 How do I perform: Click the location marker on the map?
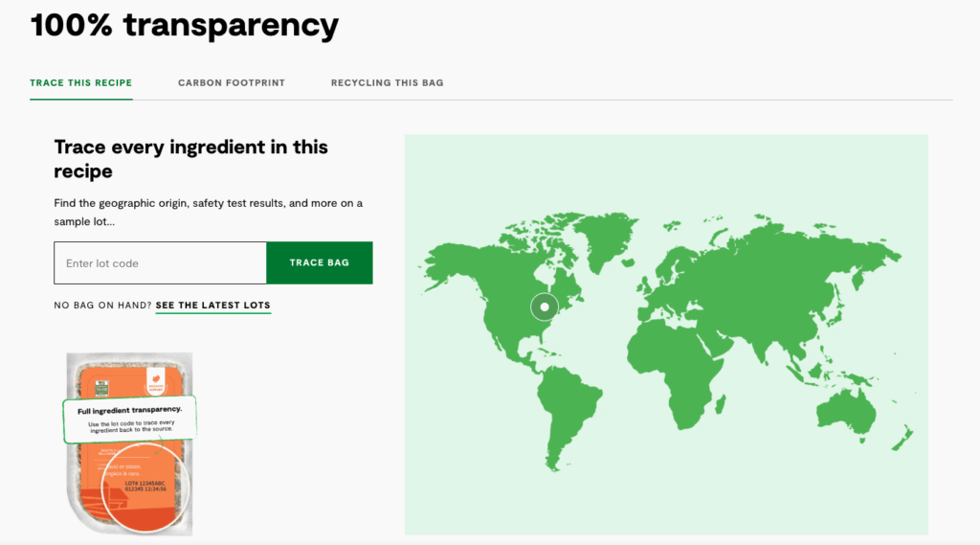(544, 307)
